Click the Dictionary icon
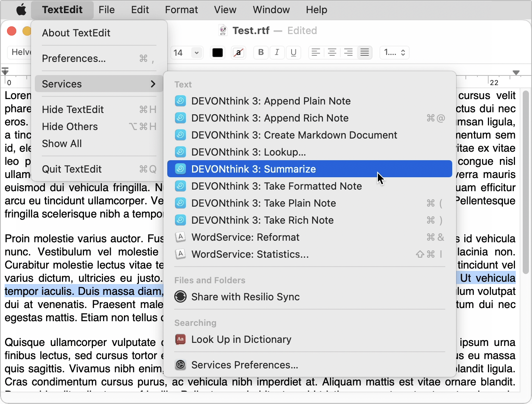The image size is (532, 404). tap(180, 339)
